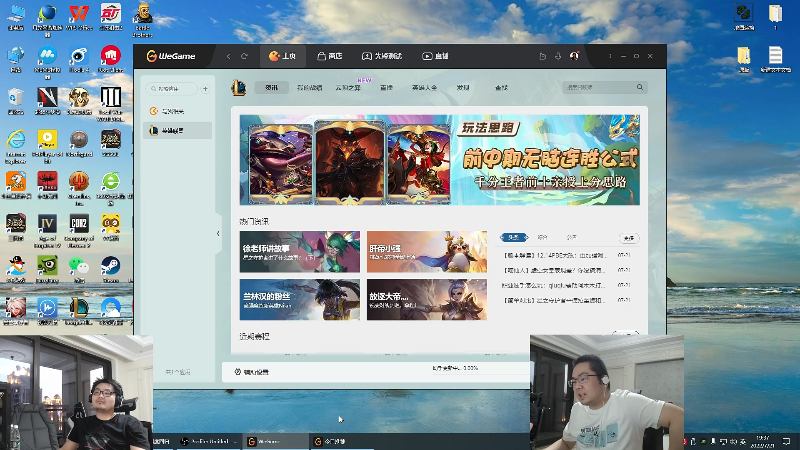This screenshot has height=450, width=800.
Task: Open the League of Legends desktop shortcut
Action: click(x=79, y=312)
